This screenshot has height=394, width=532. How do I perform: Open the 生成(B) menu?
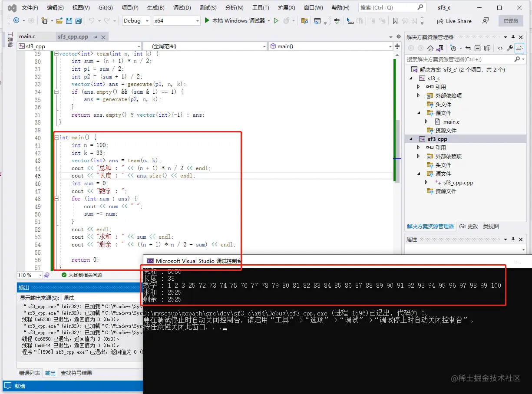[x=156, y=8]
